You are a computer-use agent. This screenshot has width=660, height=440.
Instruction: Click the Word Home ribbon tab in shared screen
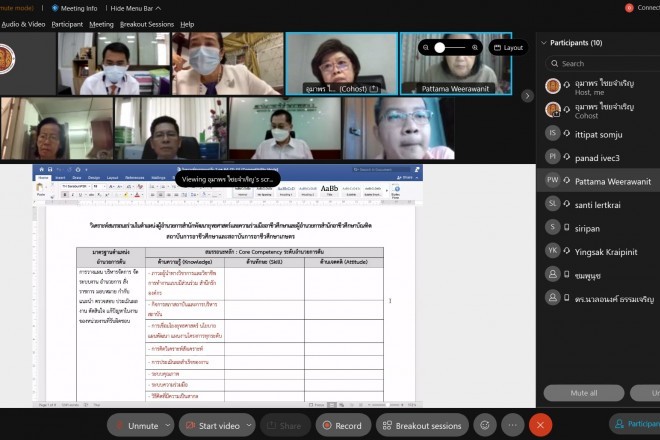[43, 178]
